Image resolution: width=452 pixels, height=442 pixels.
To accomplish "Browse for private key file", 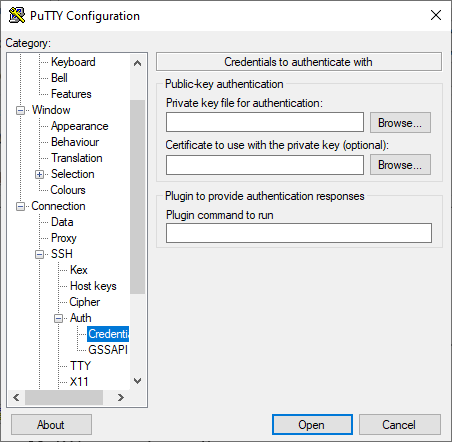I will pos(400,123).
